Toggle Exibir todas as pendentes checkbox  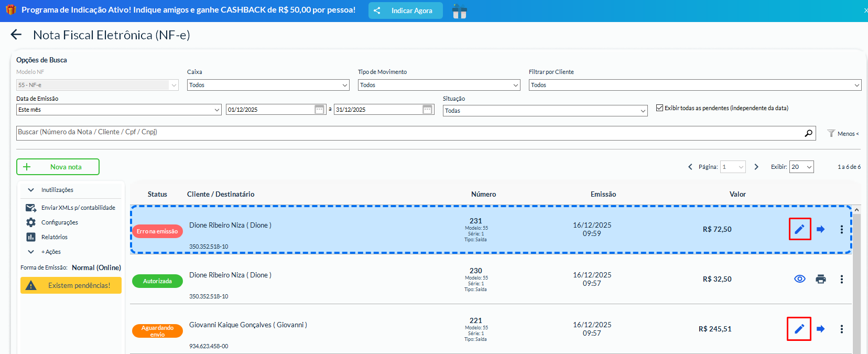pyautogui.click(x=659, y=108)
